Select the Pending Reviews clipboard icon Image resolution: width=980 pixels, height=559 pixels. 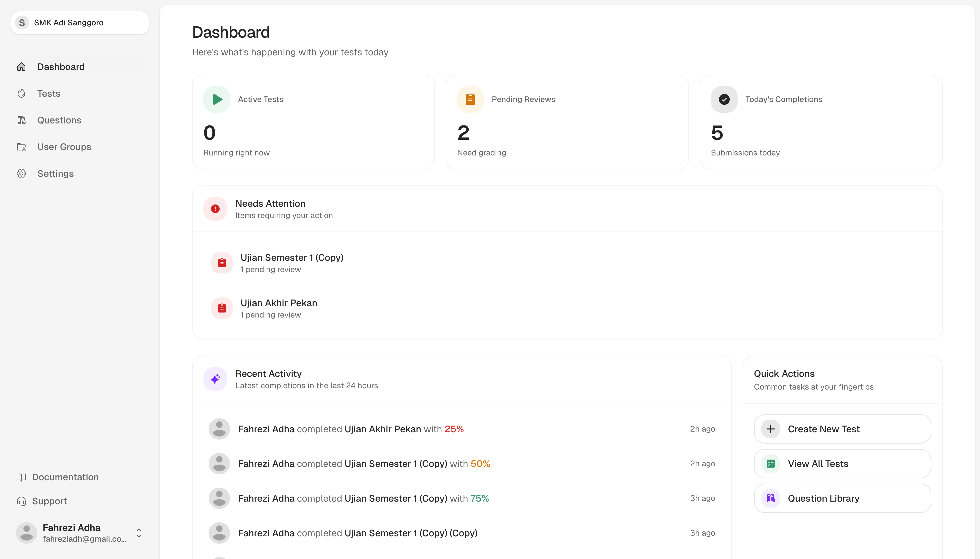(x=470, y=99)
